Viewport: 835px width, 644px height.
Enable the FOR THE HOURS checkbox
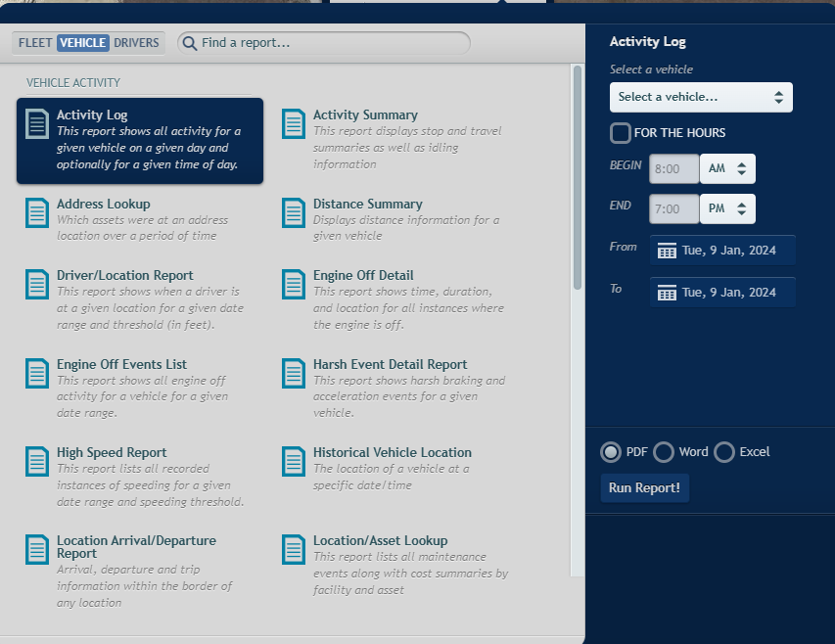620,132
